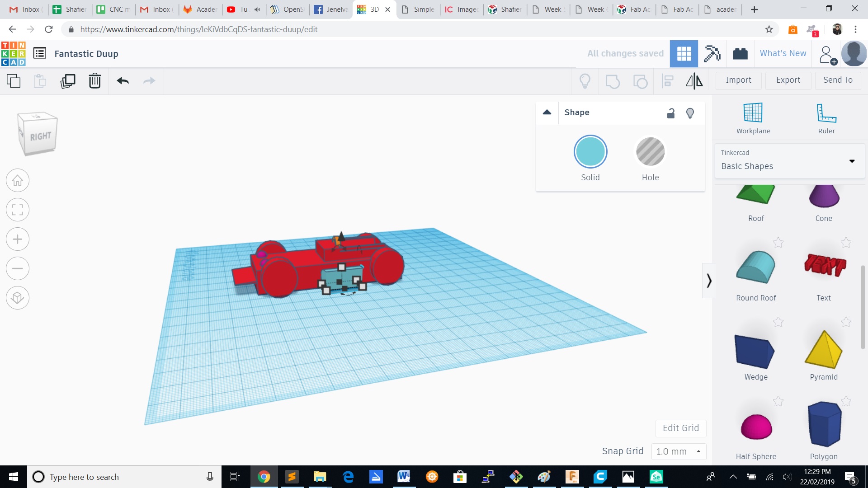The image size is (868, 488).
Task: Click the Delete trash icon
Action: point(94,81)
